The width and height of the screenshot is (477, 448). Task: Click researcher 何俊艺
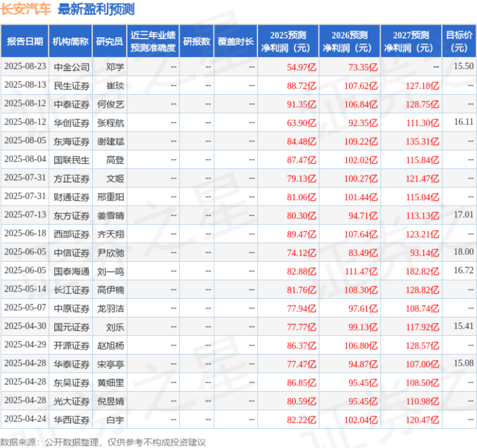[x=111, y=104]
